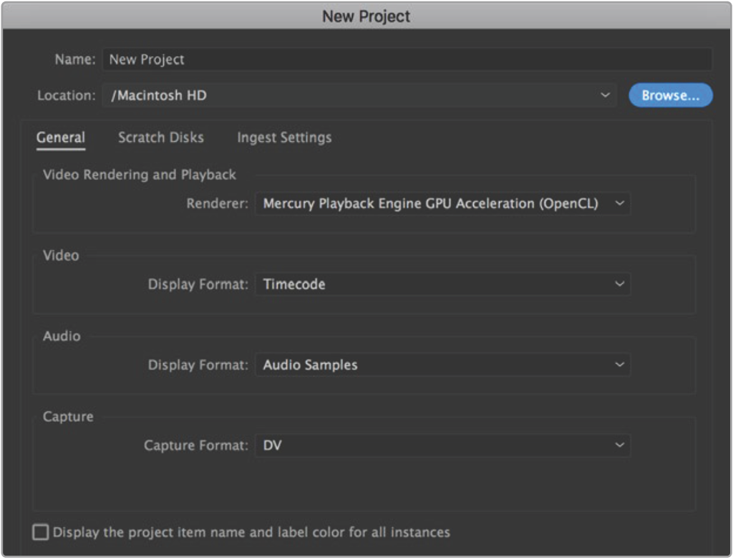Screen dimensions: 733x560
Task: Open the Audio Samples display format dropdown
Action: pyautogui.click(x=429, y=365)
